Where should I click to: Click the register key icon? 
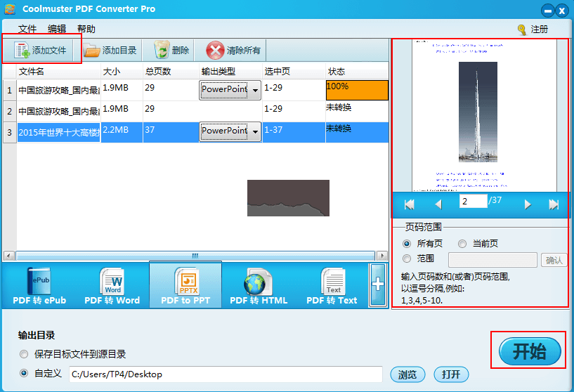(x=521, y=30)
